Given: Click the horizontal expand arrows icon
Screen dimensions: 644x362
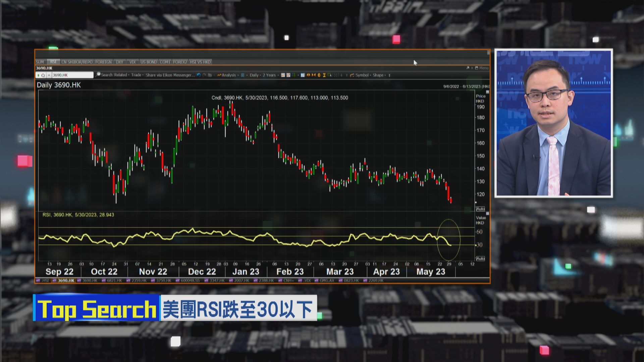Looking at the screenshot, I should 308,75.
